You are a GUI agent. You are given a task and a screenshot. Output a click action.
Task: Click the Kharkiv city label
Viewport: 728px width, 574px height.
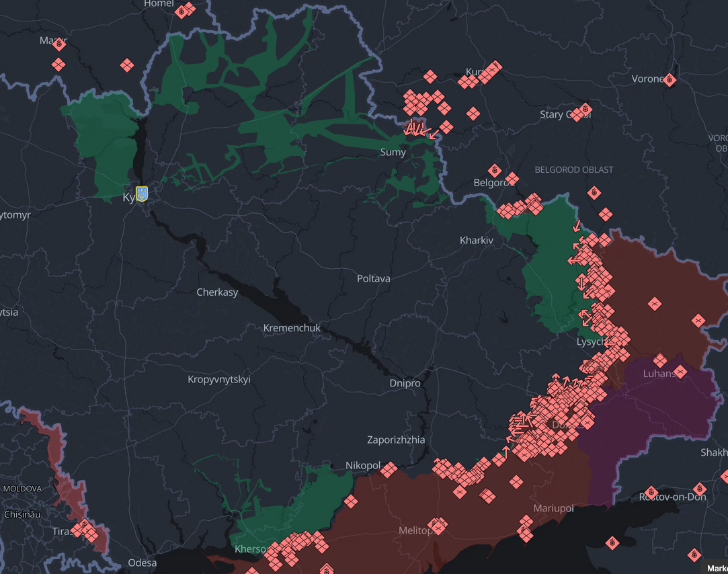click(477, 240)
